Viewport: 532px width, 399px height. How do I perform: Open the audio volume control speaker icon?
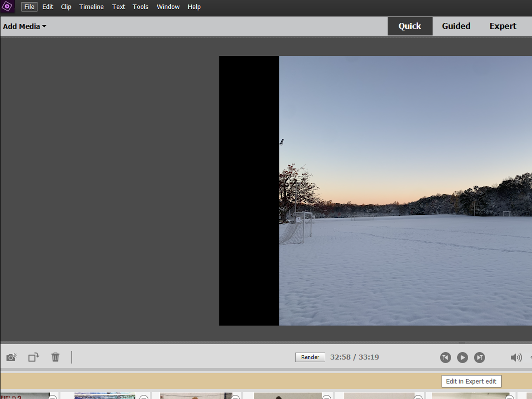coord(517,357)
